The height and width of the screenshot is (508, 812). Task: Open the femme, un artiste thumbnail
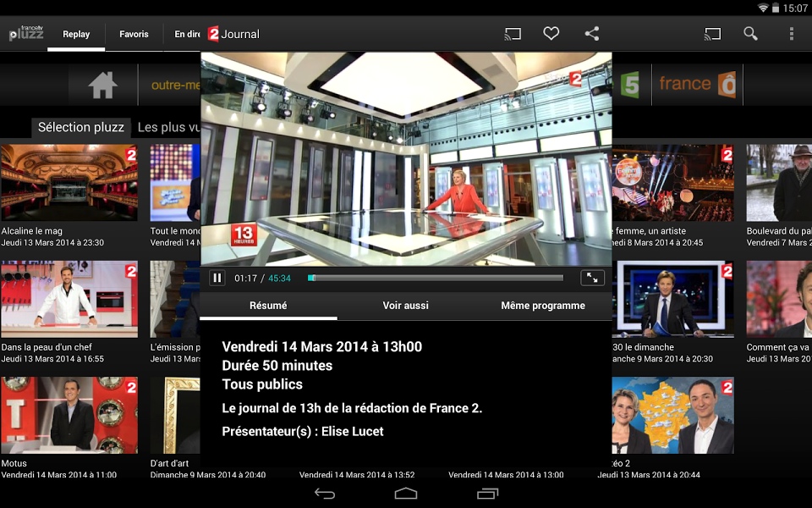coord(672,183)
